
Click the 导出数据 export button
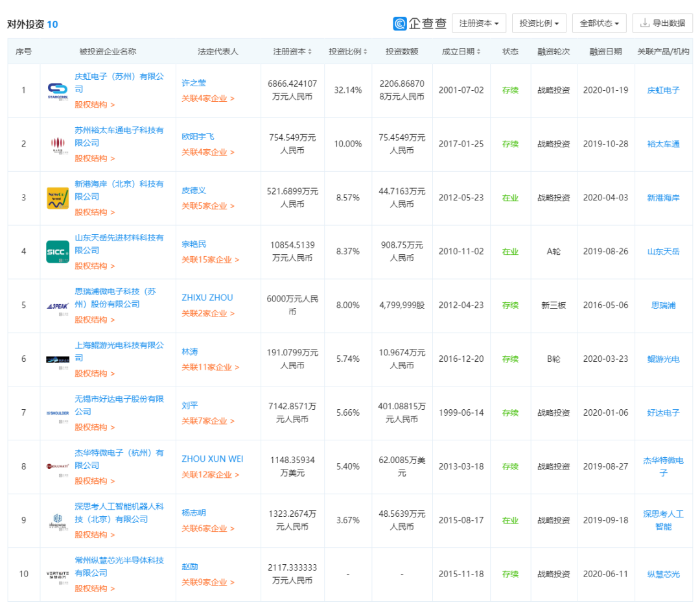(662, 23)
